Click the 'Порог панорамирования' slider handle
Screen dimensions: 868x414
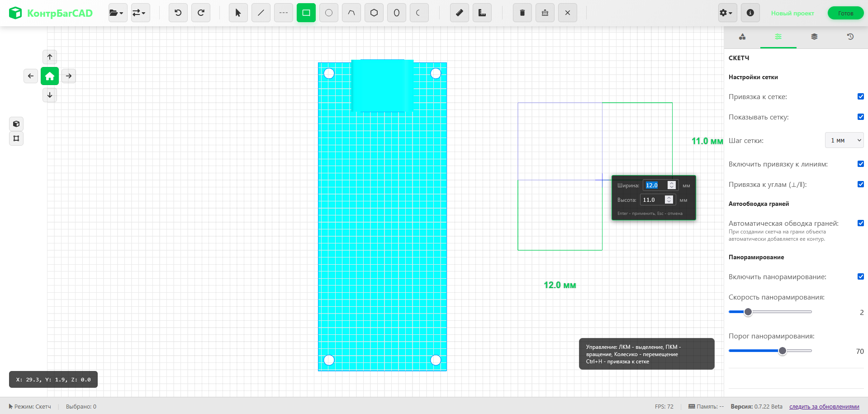783,351
